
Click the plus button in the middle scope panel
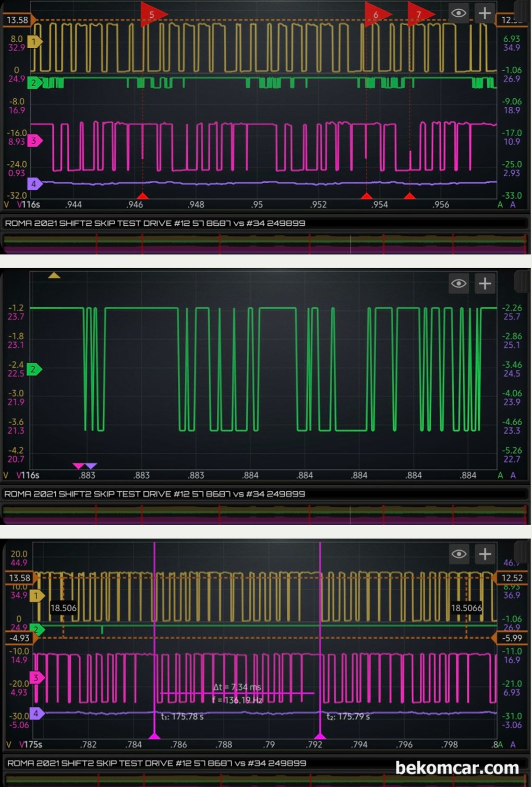[485, 283]
